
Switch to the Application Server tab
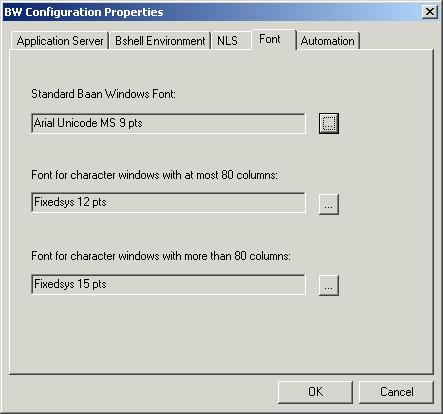pos(60,41)
